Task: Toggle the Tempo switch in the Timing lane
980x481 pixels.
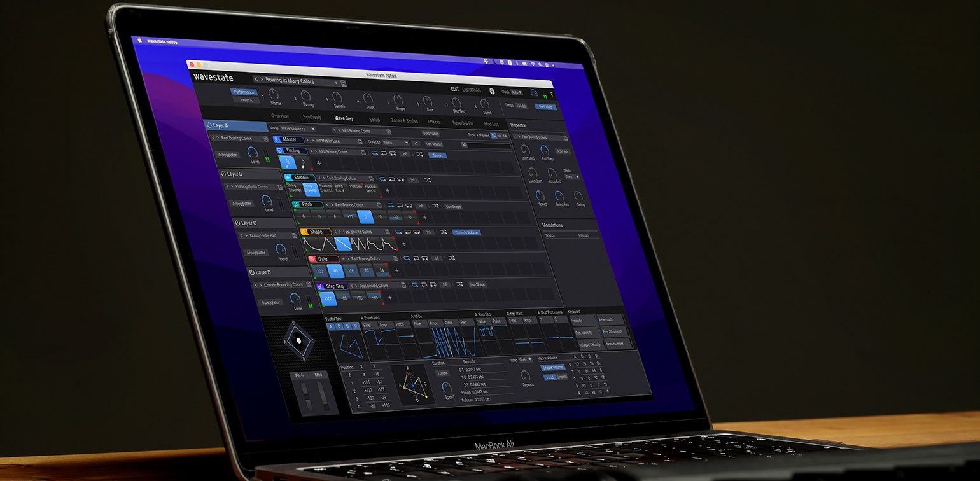Action: [x=437, y=155]
